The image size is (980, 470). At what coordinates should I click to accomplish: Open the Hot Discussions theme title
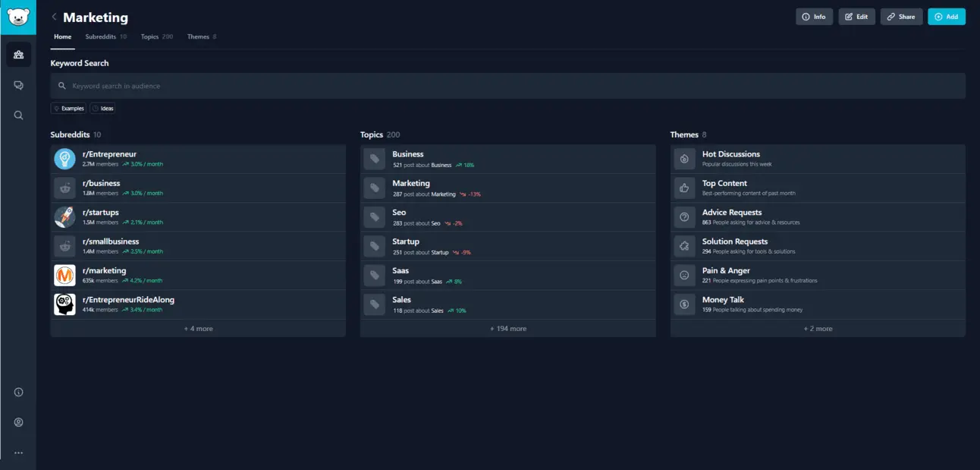tap(731, 154)
